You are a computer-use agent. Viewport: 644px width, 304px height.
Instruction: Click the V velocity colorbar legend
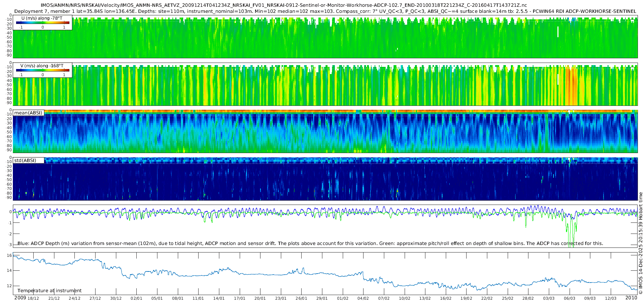pos(43,70)
